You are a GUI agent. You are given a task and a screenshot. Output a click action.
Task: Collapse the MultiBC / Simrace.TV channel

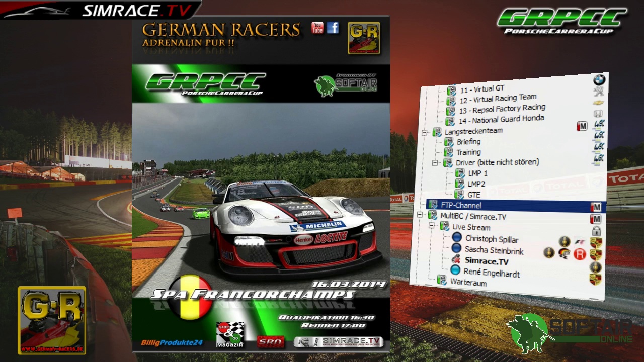pos(420,215)
